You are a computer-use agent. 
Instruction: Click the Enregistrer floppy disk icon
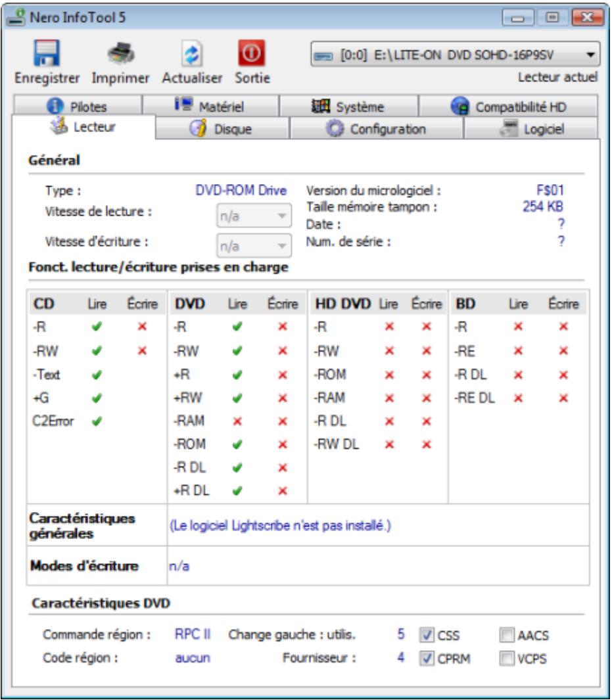tap(47, 53)
